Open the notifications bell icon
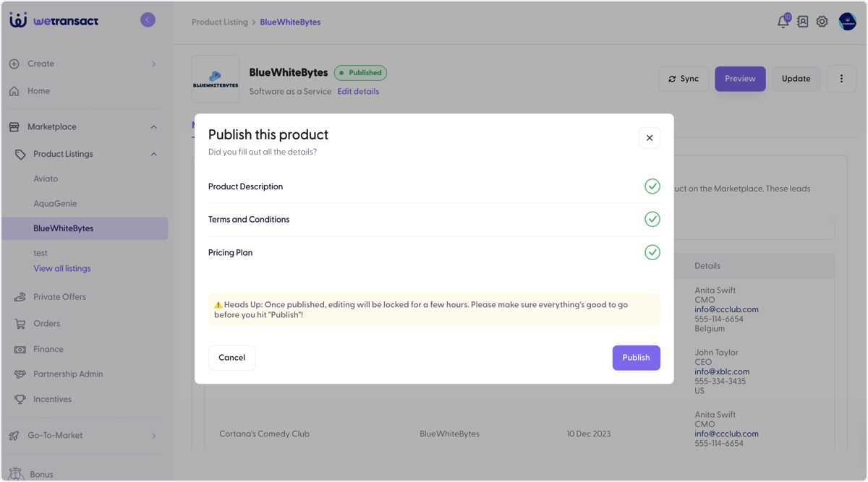 [783, 21]
